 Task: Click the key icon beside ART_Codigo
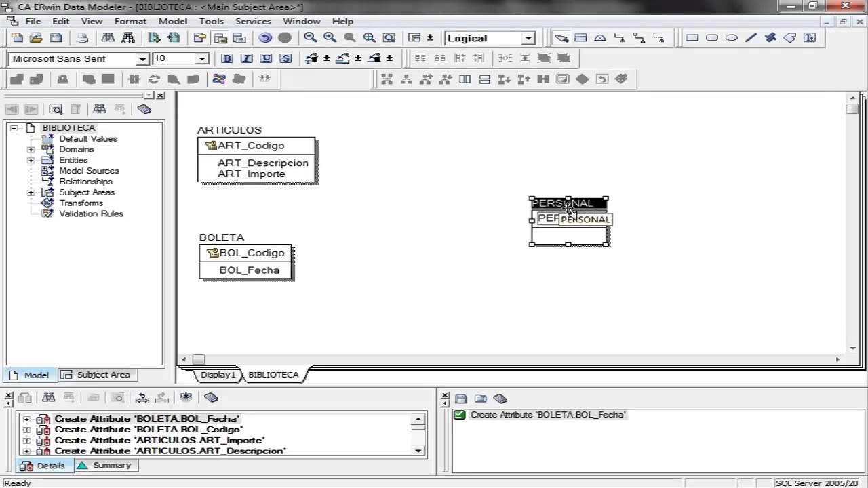[211, 146]
